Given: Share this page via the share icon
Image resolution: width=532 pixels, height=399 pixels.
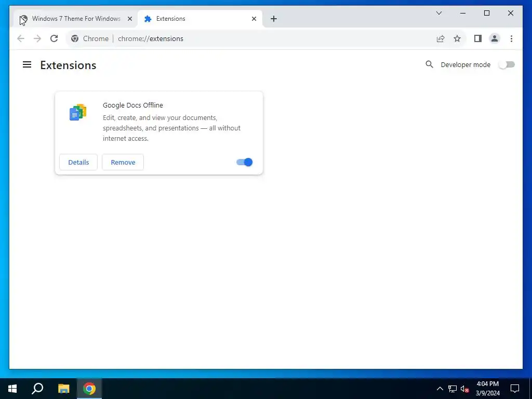Looking at the screenshot, I should point(441,38).
